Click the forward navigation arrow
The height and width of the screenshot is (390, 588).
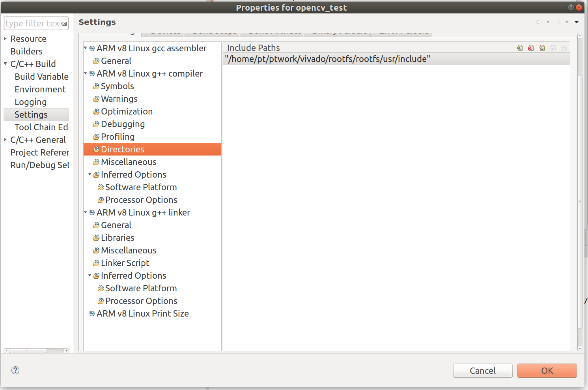558,22
